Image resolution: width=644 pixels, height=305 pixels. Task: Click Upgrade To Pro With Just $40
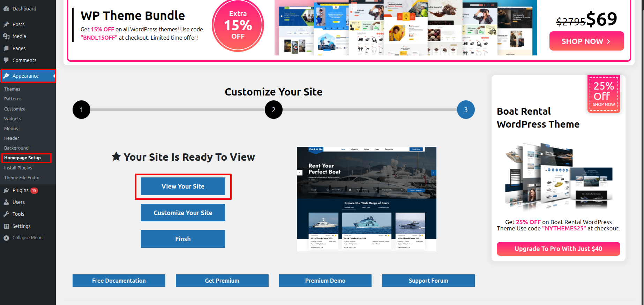pos(558,249)
